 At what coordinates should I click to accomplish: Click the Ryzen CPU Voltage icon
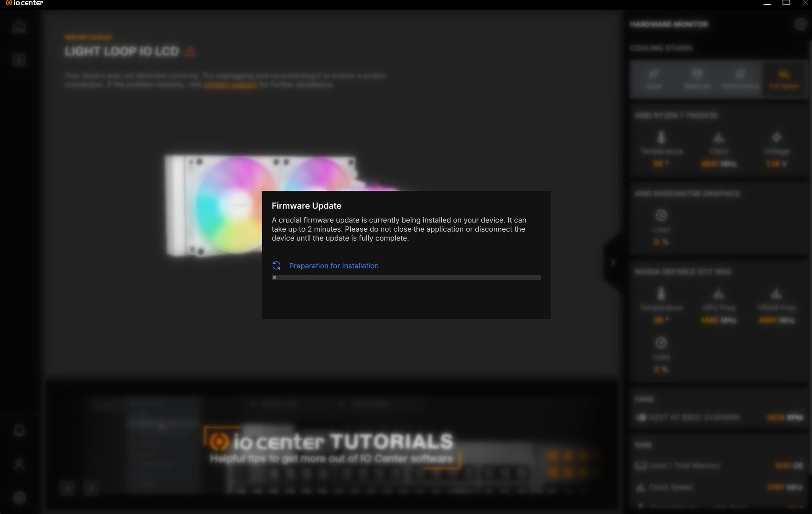click(x=776, y=138)
